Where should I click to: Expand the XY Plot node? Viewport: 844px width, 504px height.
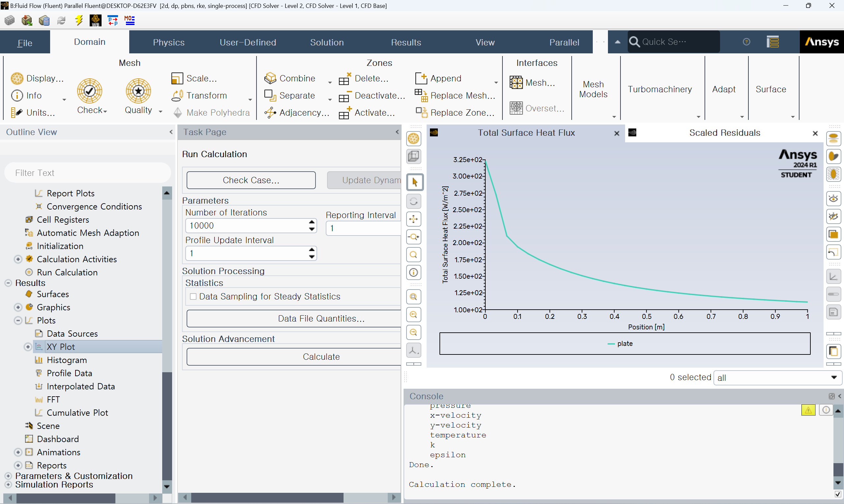tap(28, 347)
